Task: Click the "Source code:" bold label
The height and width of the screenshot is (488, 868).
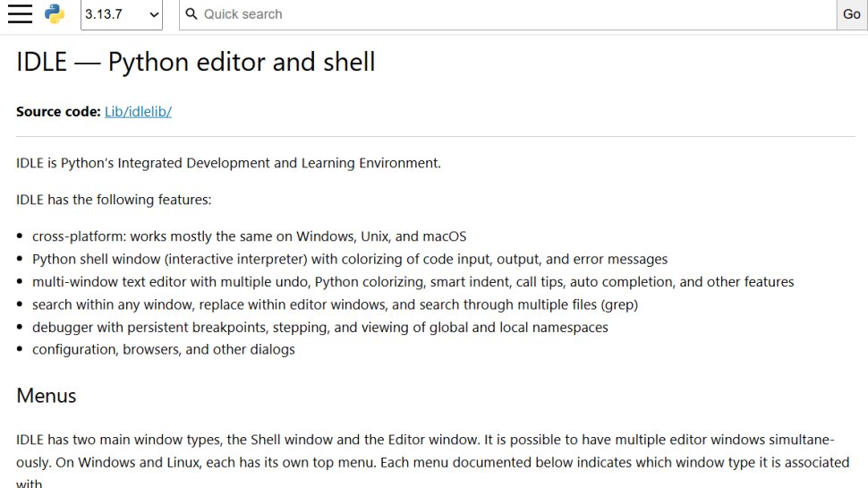Action: pyautogui.click(x=58, y=111)
